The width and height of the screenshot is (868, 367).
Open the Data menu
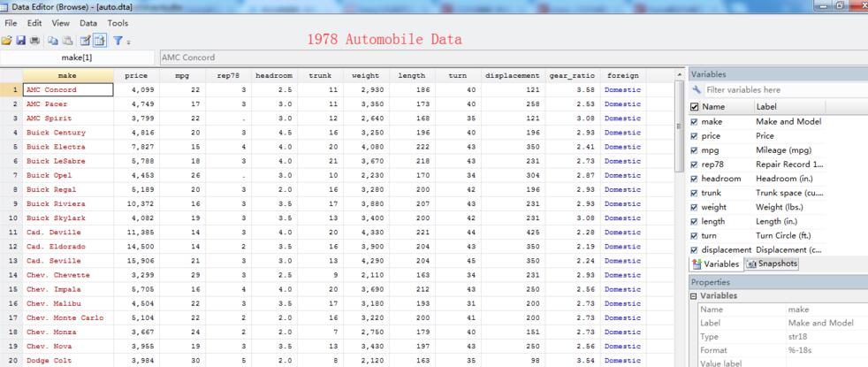coord(88,23)
